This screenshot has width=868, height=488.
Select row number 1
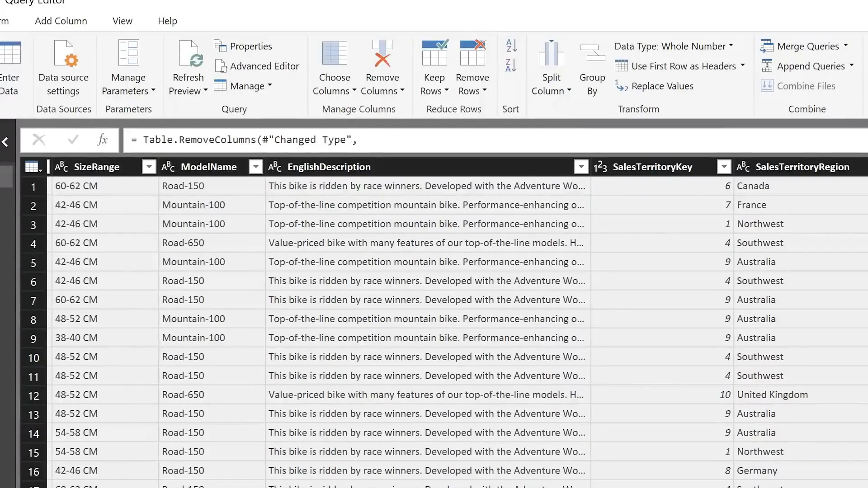coord(33,187)
